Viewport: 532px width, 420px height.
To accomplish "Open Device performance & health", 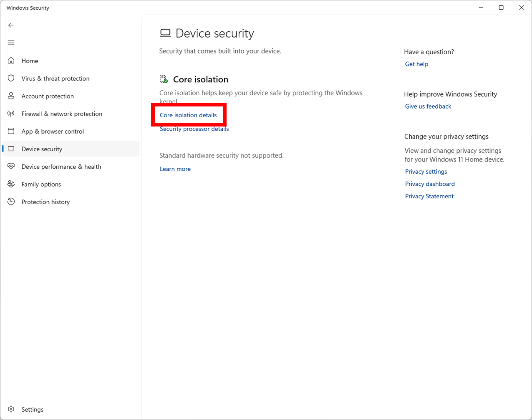I will click(x=71, y=166).
